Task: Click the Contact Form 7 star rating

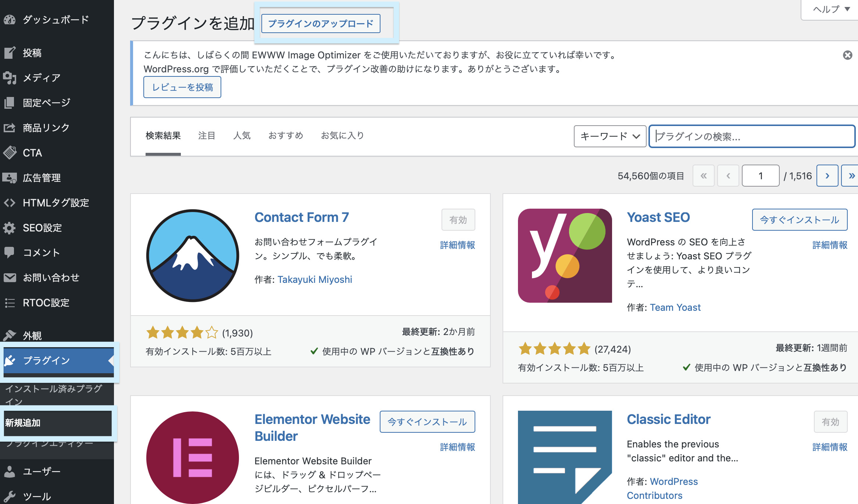Action: tap(182, 333)
